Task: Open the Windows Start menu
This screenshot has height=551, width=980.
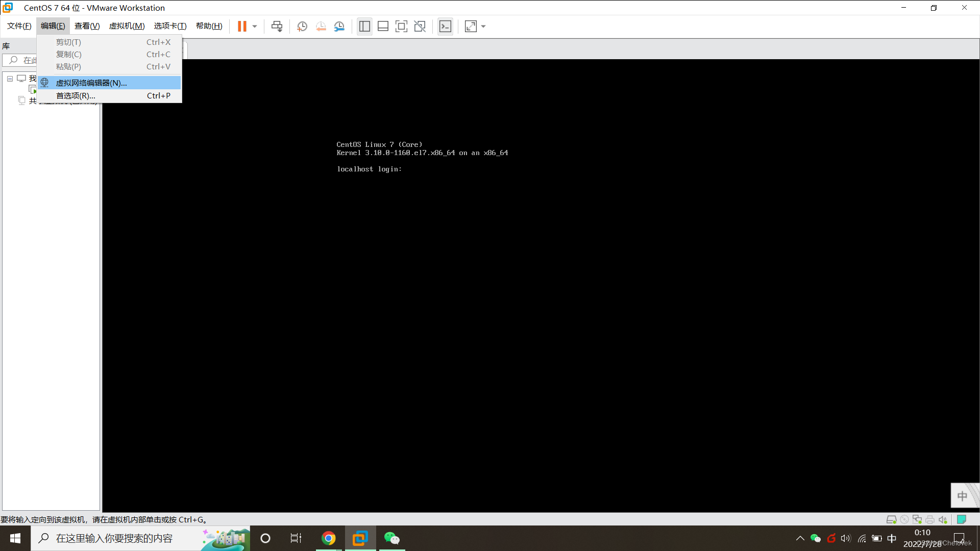Action: [x=15, y=538]
